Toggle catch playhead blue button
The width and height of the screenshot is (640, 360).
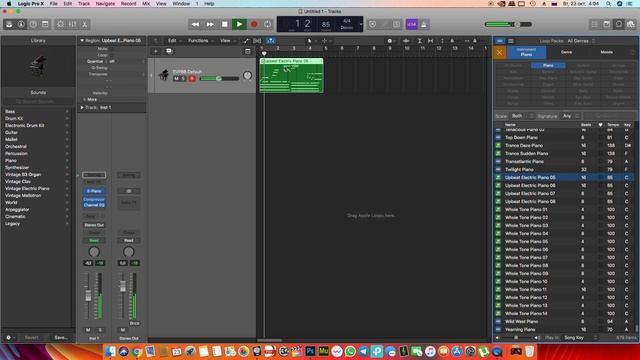coord(271,41)
